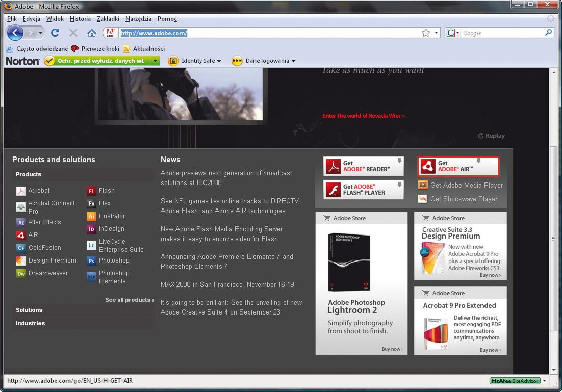This screenshot has width=562, height=392.
Task: Expand the Identity Safe dropdown arrow
Action: pyautogui.click(x=219, y=61)
